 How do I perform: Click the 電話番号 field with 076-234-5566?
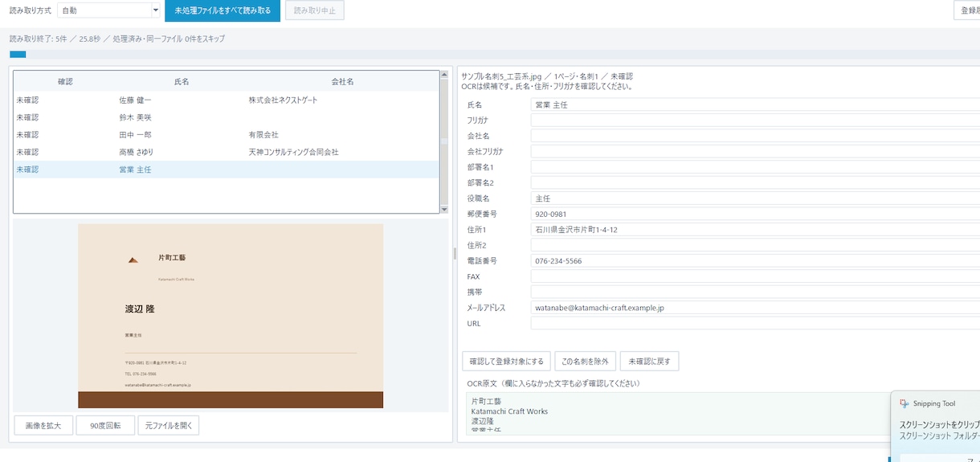[x=755, y=261]
